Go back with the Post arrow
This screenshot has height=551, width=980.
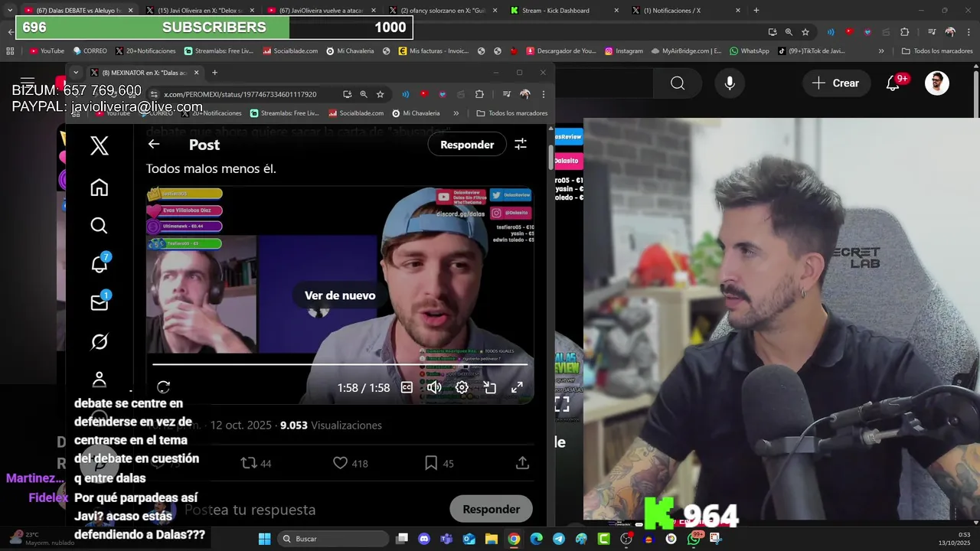[154, 144]
